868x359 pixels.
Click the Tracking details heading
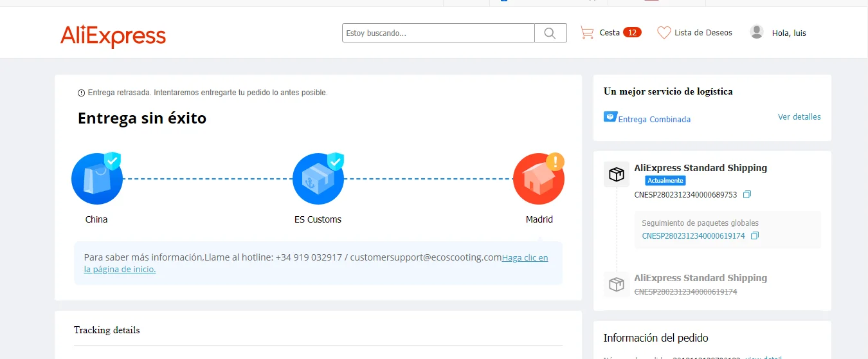107,330
